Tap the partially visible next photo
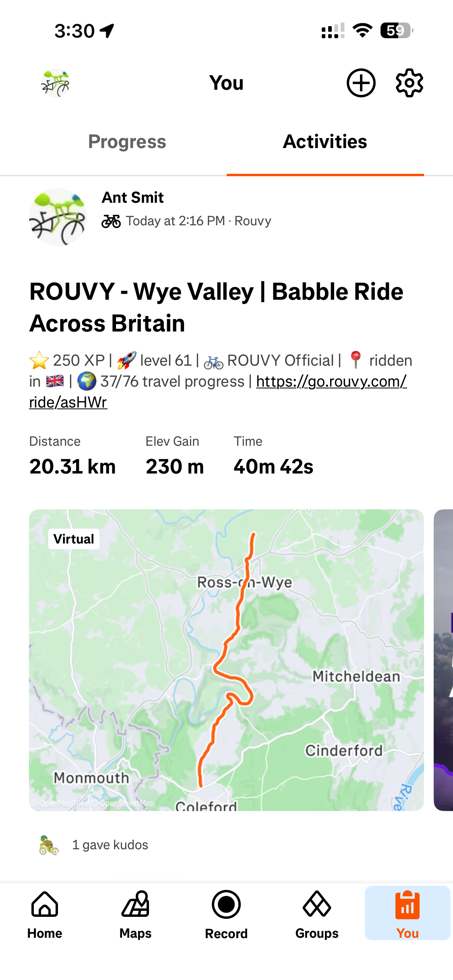 pyautogui.click(x=443, y=660)
